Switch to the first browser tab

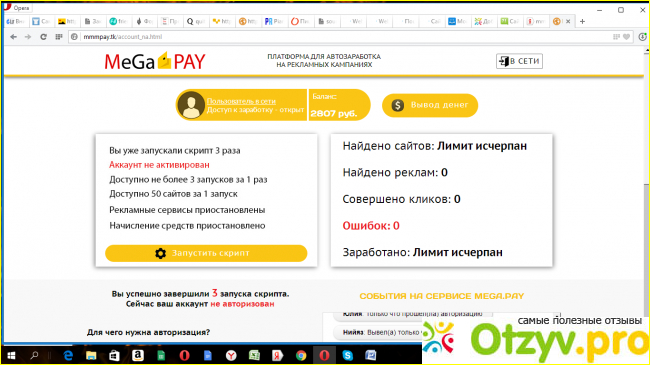pos(15,22)
